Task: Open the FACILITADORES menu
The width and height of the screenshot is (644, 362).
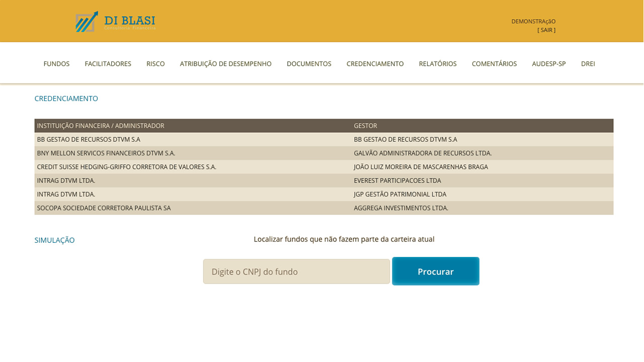Action: pos(108,64)
